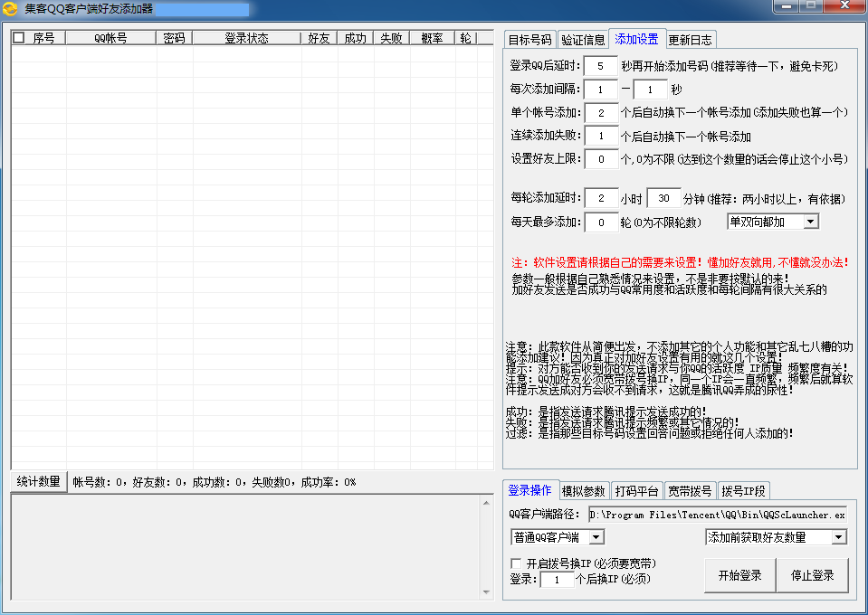868x615 pixels.
Task: Click the 密码 column header
Action: 175,38
